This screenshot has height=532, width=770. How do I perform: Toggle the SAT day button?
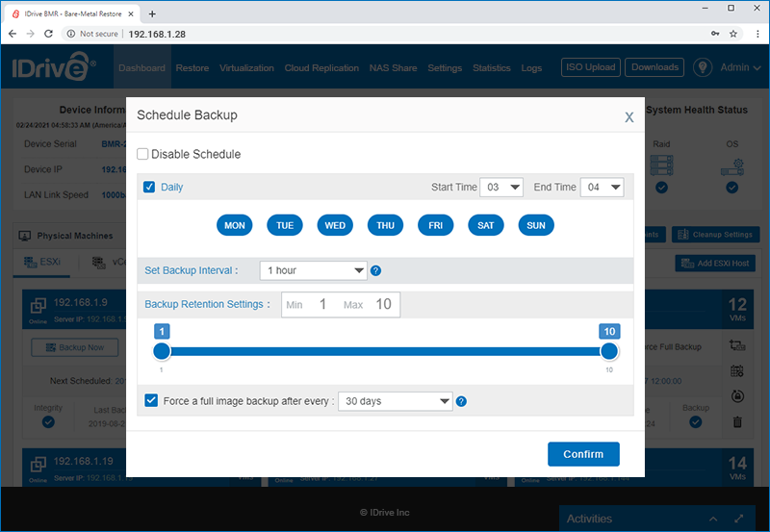(486, 225)
